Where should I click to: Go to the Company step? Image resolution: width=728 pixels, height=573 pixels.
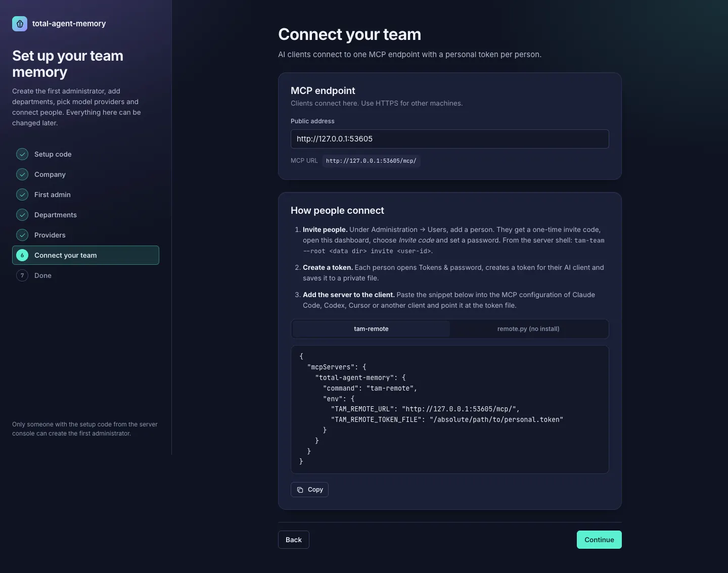[x=85, y=174]
